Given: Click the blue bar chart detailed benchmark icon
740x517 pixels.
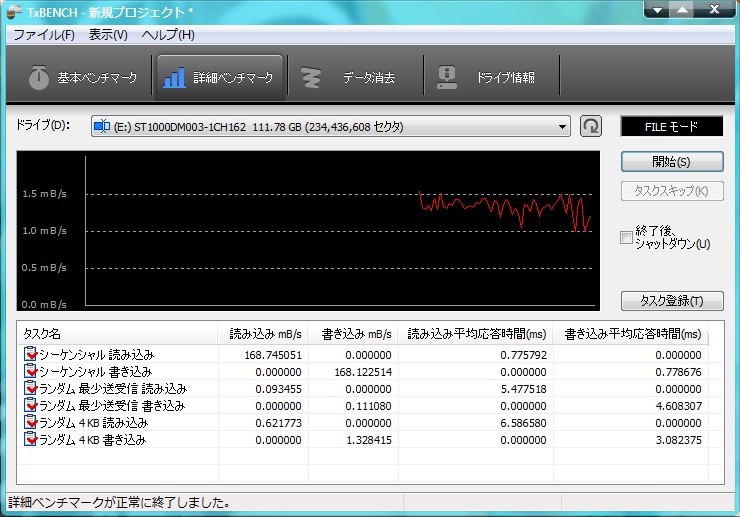Looking at the screenshot, I should click(174, 77).
